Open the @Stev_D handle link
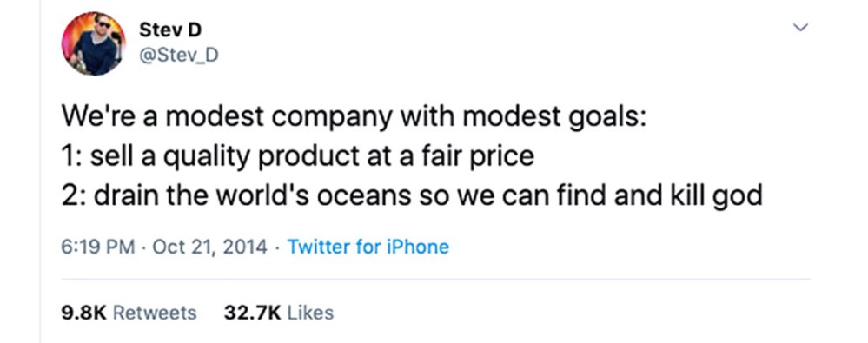 click(179, 56)
